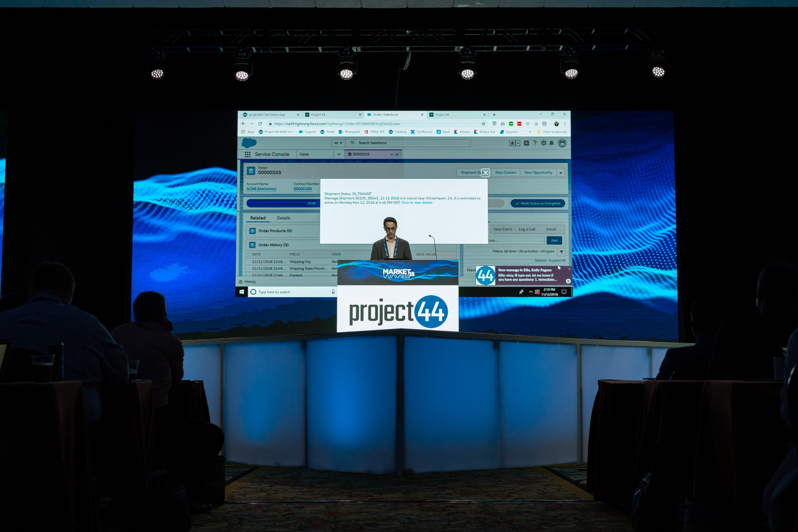
Task: Open the activity filter funnel icon
Action: coord(561,252)
